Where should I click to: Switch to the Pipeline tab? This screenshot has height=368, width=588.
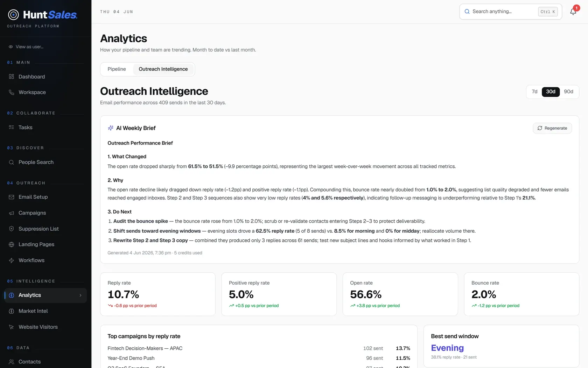coord(117,69)
